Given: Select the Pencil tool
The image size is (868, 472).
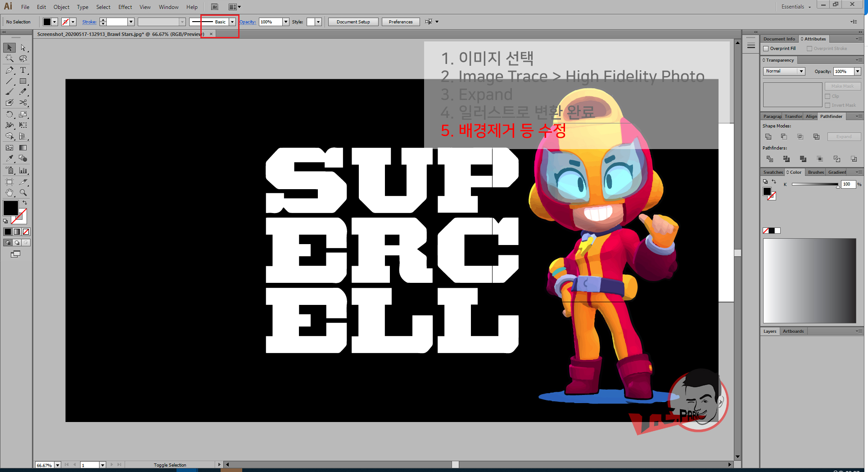Looking at the screenshot, I should coord(23,92).
